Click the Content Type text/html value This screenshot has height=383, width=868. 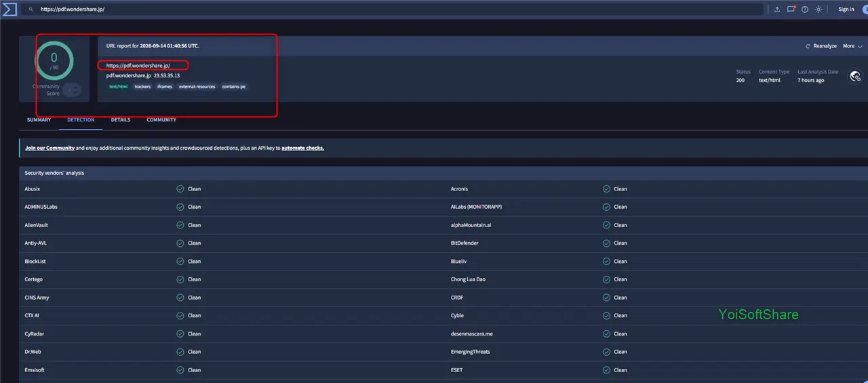(x=770, y=80)
